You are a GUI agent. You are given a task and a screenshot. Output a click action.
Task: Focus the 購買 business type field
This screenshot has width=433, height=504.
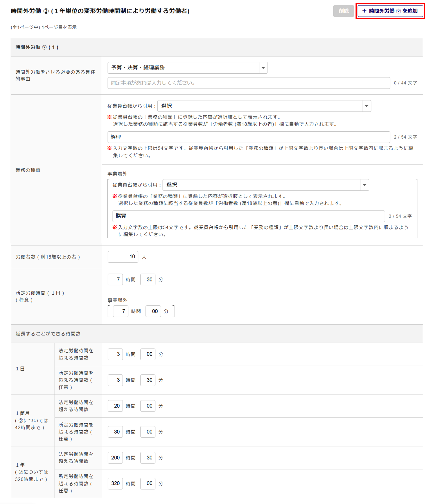click(248, 216)
